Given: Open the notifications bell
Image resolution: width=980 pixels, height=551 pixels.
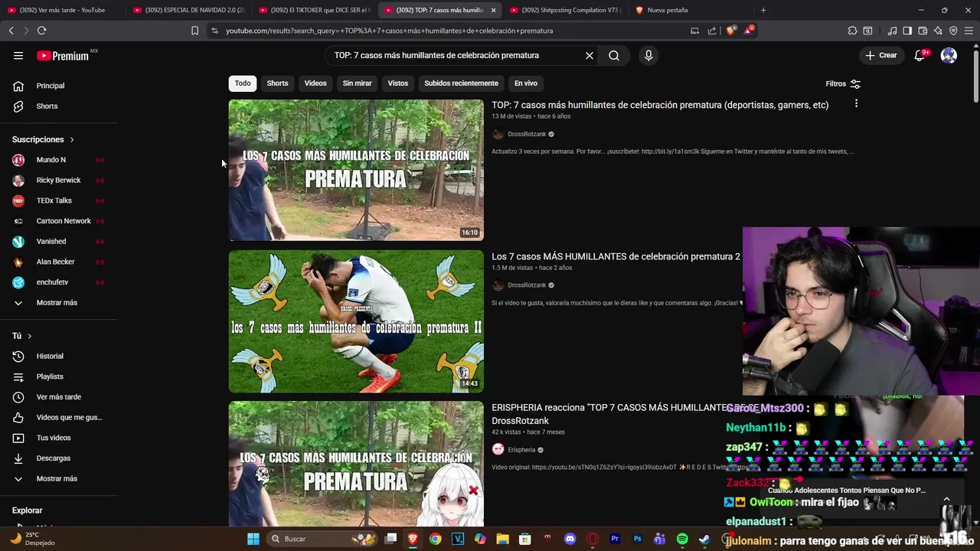Looking at the screenshot, I should tap(920, 55).
